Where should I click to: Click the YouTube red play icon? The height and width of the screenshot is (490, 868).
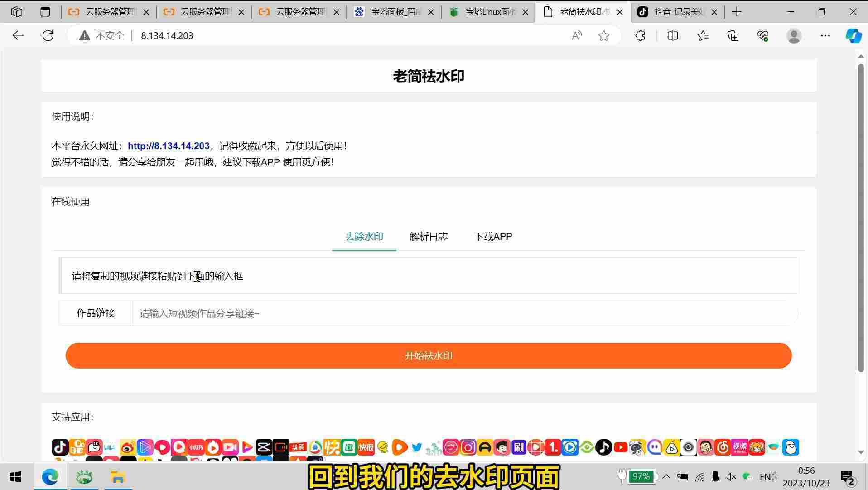click(621, 447)
